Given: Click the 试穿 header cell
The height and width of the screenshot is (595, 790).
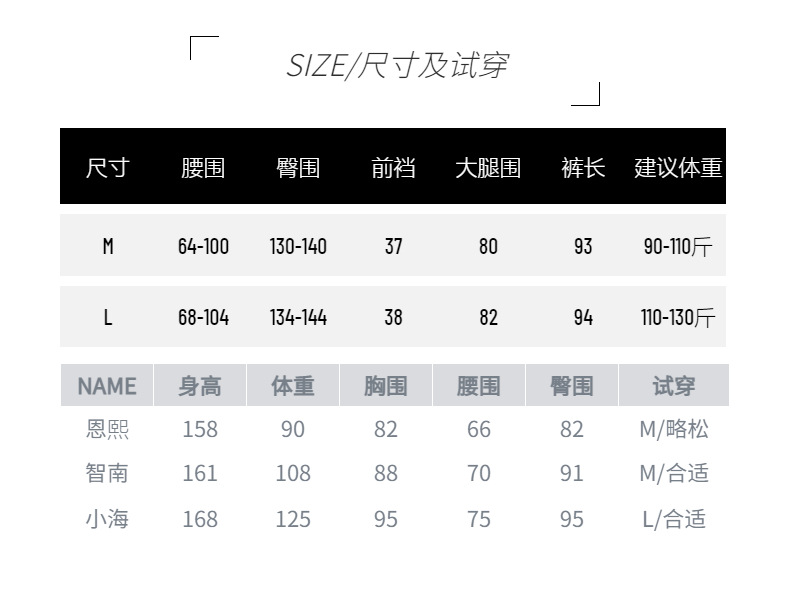Looking at the screenshot, I should click(x=674, y=386).
